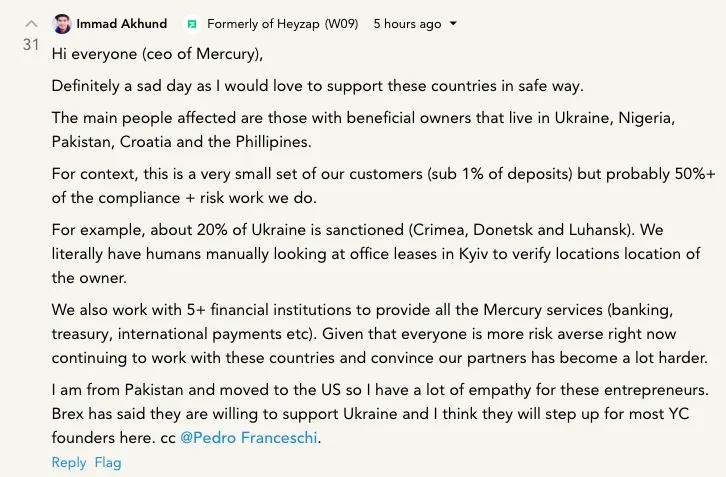Open the @Pedro Franceschi mention
Screen dimensions: 726x477
[x=249, y=438]
